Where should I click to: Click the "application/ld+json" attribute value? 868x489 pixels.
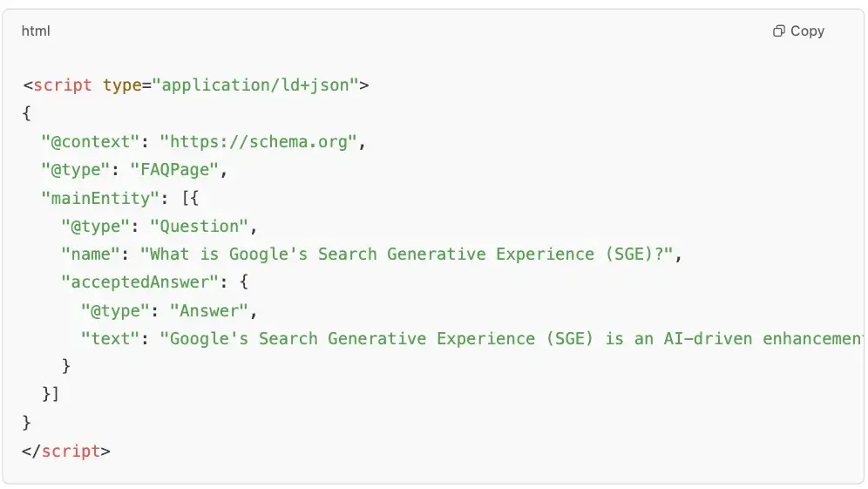click(x=255, y=85)
